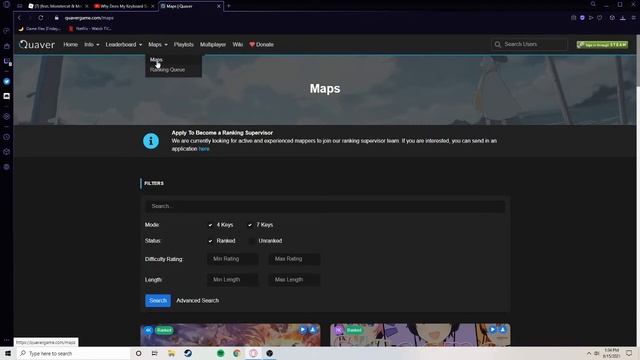Click the filters Search text box
The height and width of the screenshot is (360, 640).
pyautogui.click(x=325, y=206)
